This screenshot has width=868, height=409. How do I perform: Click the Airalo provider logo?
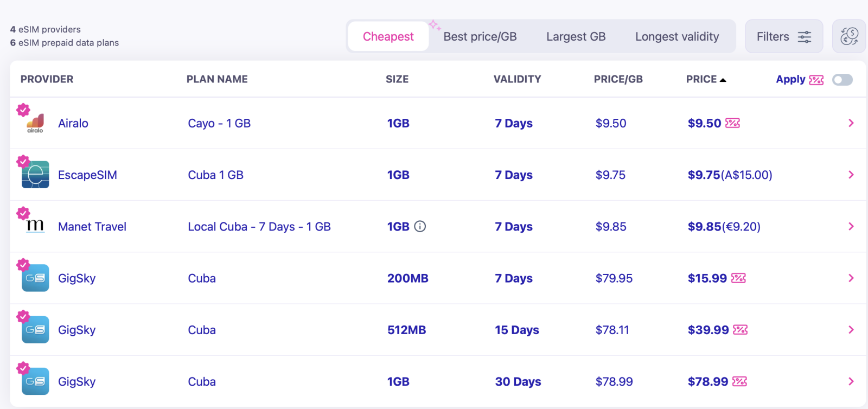click(35, 123)
